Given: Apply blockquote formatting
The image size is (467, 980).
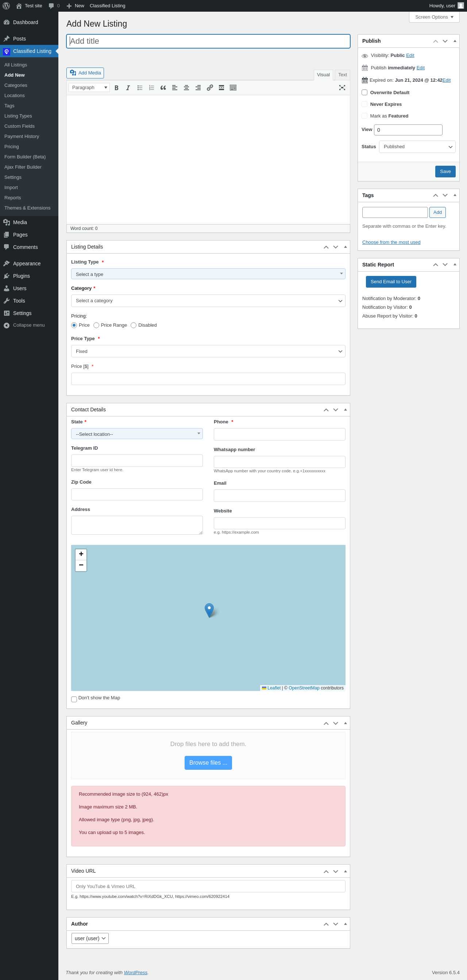Looking at the screenshot, I should (163, 88).
